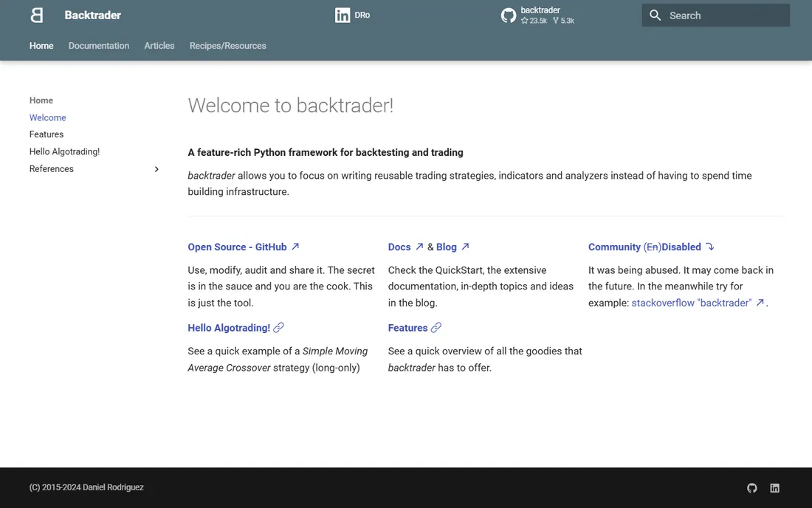Click the Home sidebar title
812x508 pixels.
pyautogui.click(x=41, y=100)
